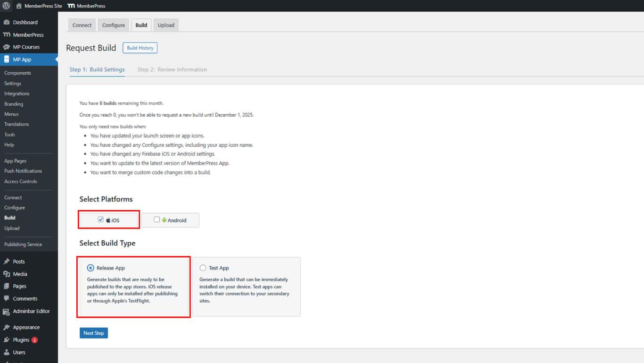644x363 pixels.
Task: Go to Step 2: Review Information
Action: (x=172, y=69)
